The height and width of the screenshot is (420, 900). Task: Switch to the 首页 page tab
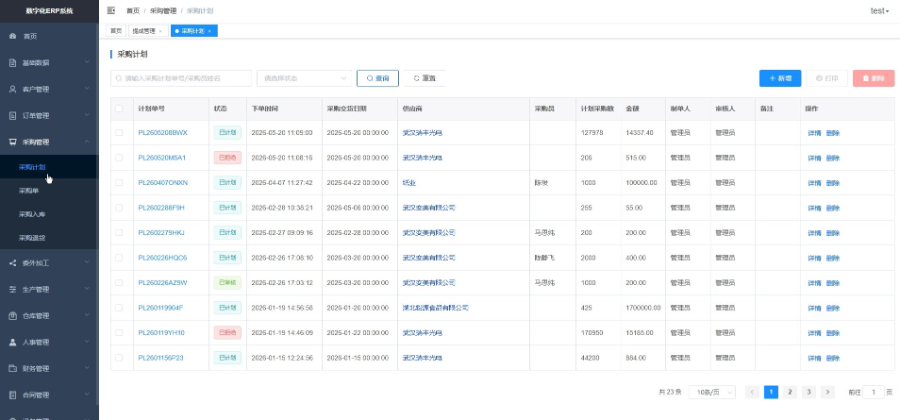[116, 31]
